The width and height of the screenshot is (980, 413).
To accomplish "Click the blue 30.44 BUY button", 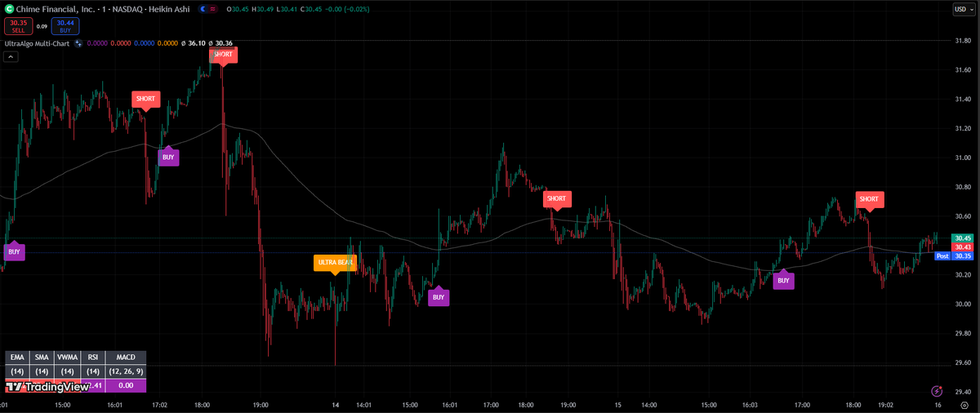I will tap(65, 26).
